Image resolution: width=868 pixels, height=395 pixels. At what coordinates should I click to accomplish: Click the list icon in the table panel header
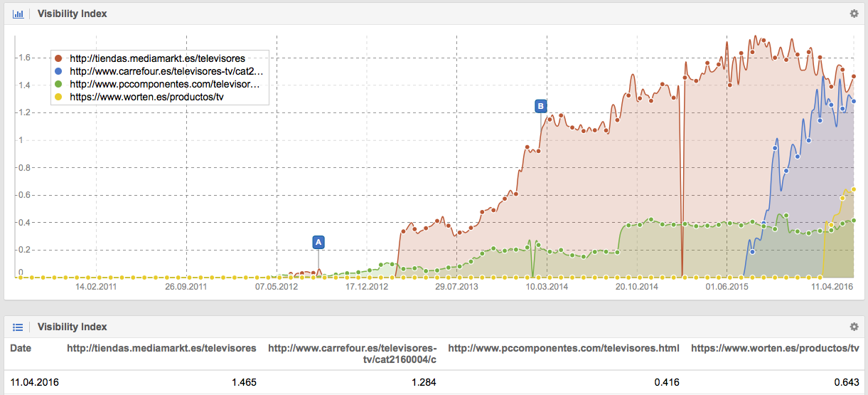(x=18, y=327)
